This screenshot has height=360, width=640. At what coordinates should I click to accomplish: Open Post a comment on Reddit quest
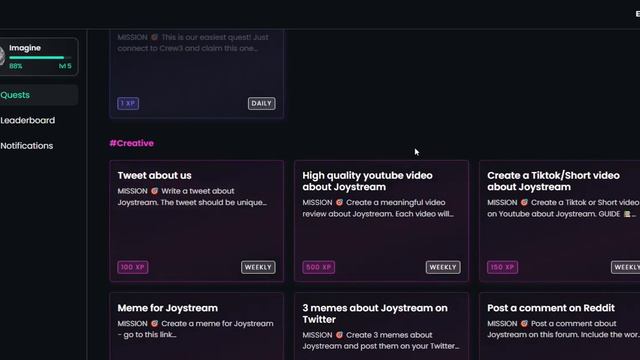pos(560,326)
